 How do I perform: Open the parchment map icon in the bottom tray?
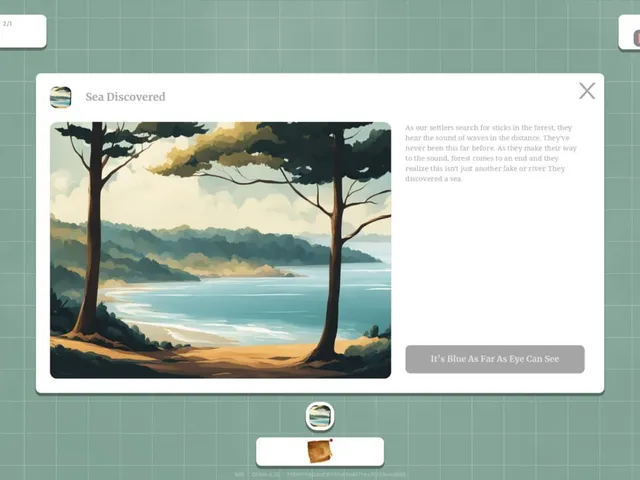click(320, 451)
